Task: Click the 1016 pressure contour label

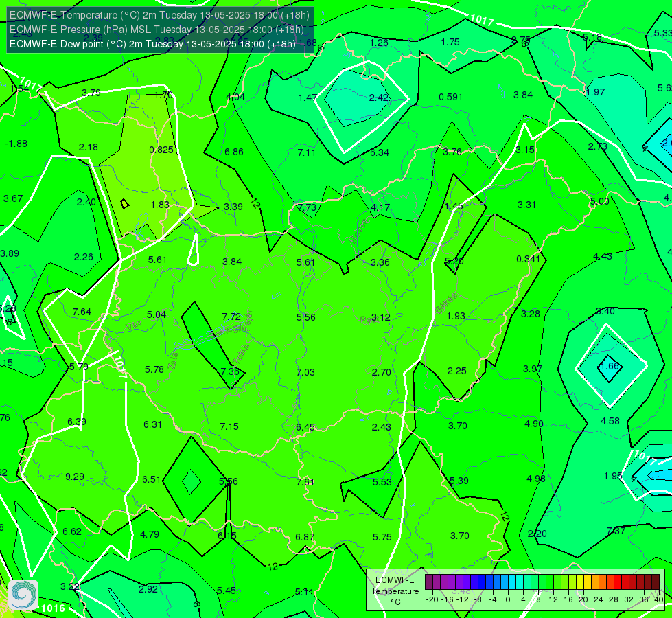Action: (x=53, y=608)
